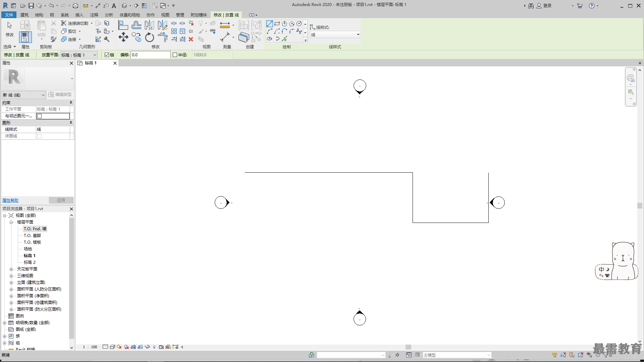Select the Array tool
The width and height of the screenshot is (644, 362).
tap(174, 31)
